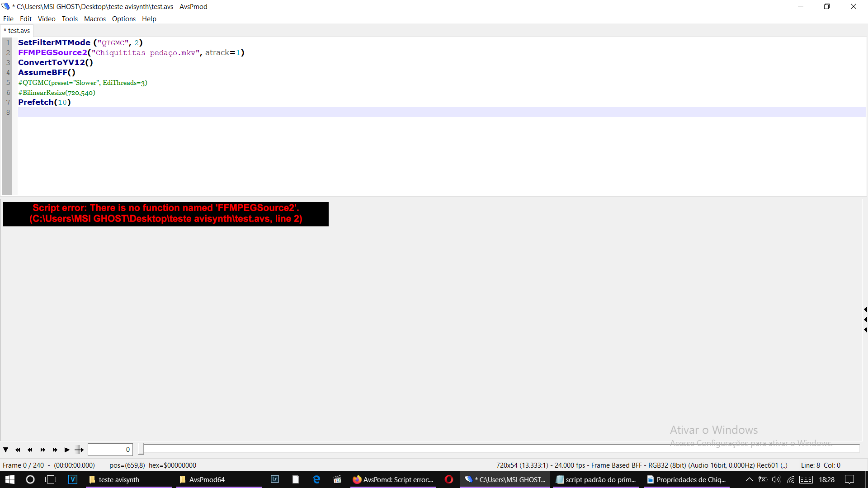Open Microsoft Edge from taskbar
Viewport: 868px width, 488px height.
(x=316, y=479)
